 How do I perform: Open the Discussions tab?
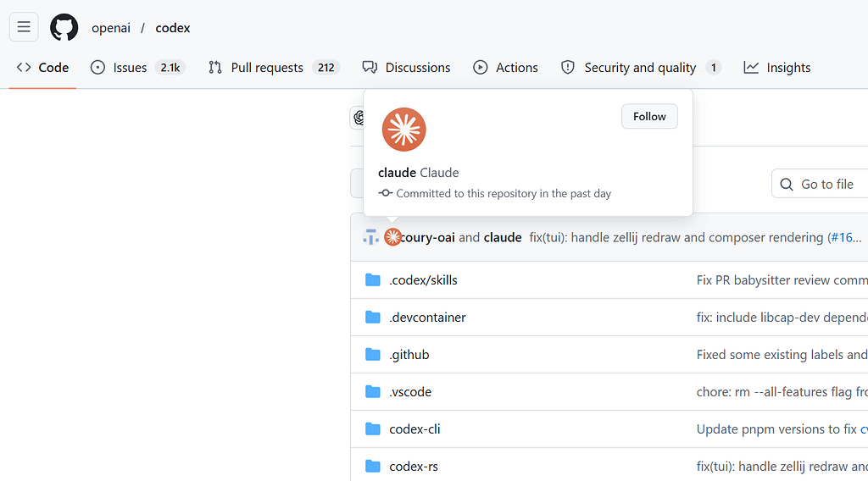tap(406, 68)
